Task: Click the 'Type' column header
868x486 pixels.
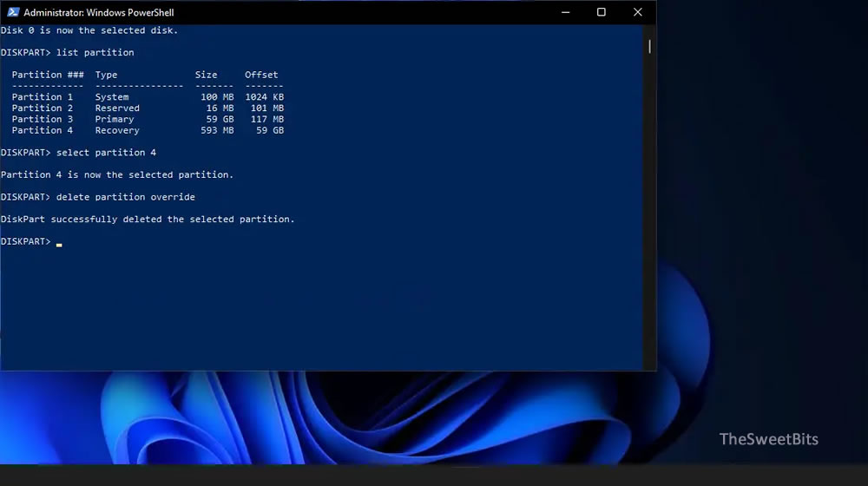Action: [x=106, y=75]
